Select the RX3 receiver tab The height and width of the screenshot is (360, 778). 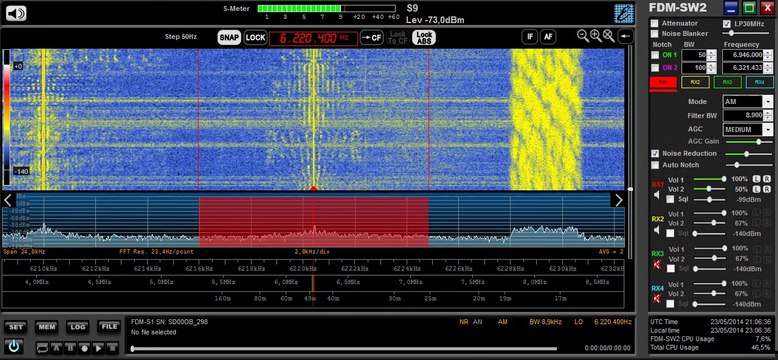[727, 82]
